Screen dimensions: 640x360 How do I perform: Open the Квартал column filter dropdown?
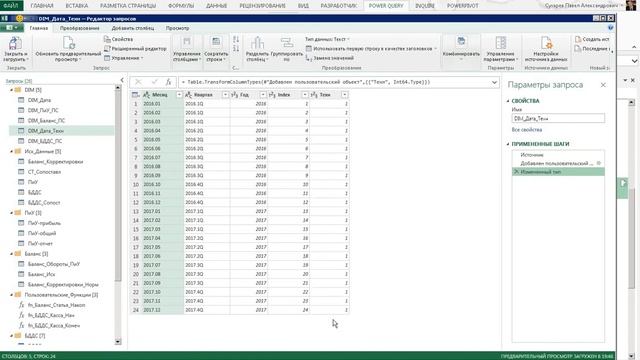(225, 95)
